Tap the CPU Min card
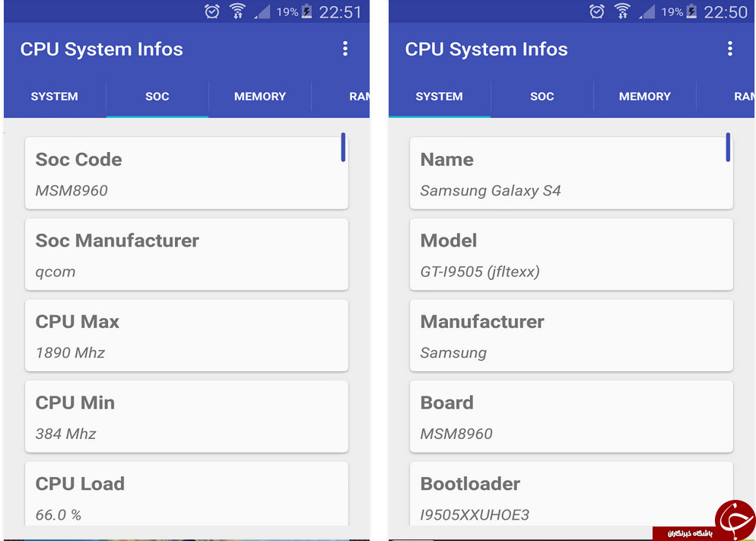The width and height of the screenshot is (756, 541). point(186,416)
